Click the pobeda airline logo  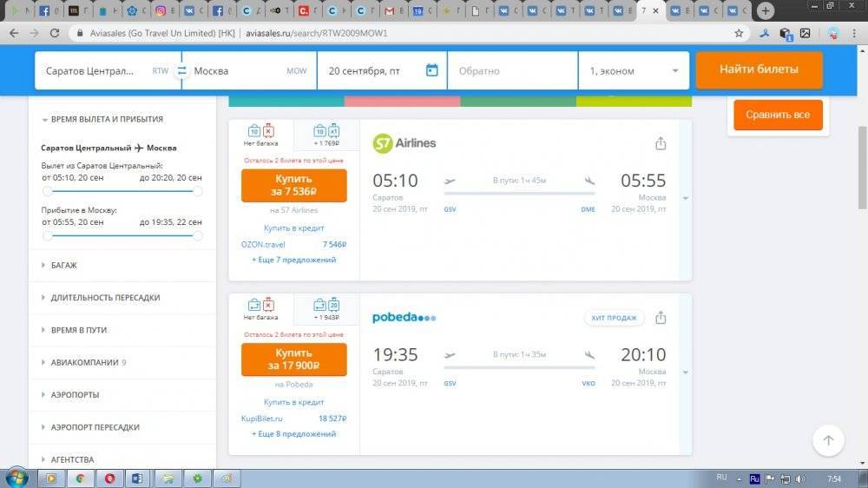(404, 318)
